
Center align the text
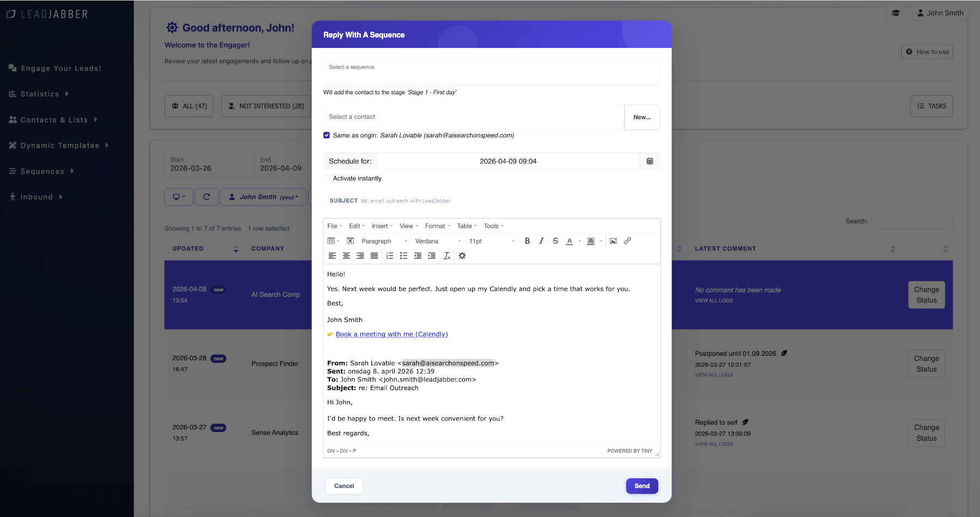click(x=346, y=256)
